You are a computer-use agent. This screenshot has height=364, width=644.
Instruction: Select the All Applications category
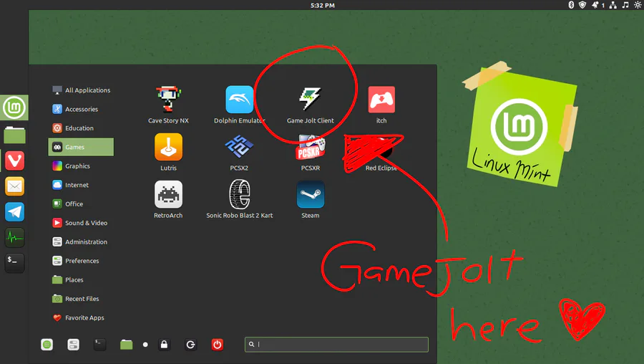pos(82,90)
